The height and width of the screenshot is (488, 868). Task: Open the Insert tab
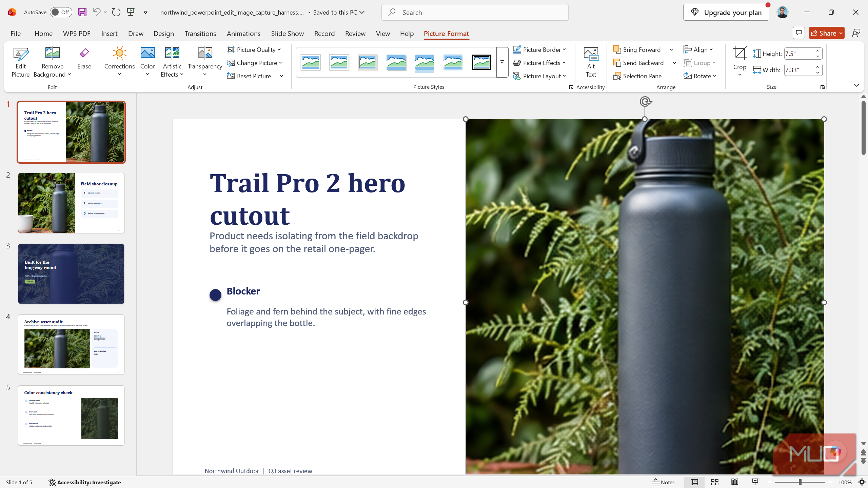coord(109,33)
